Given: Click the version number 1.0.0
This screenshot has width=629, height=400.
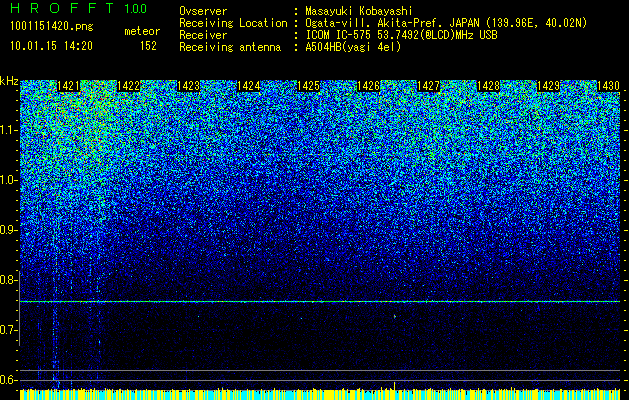Looking at the screenshot, I should pyautogui.click(x=136, y=9).
